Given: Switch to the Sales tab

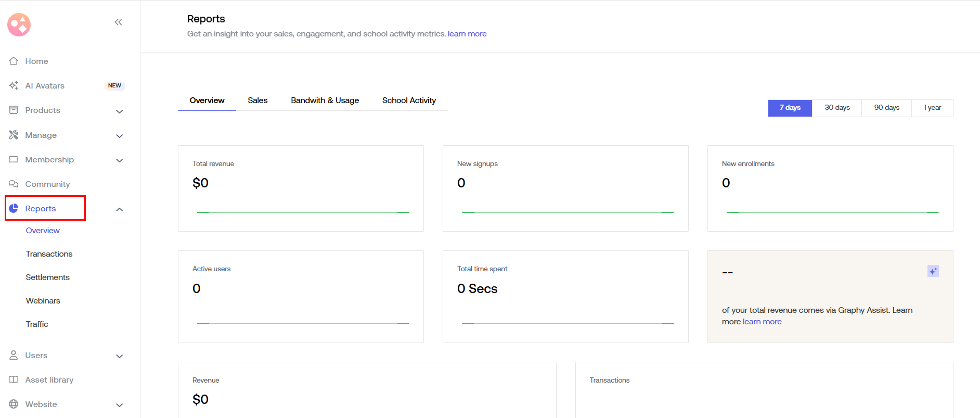Looking at the screenshot, I should 257,100.
